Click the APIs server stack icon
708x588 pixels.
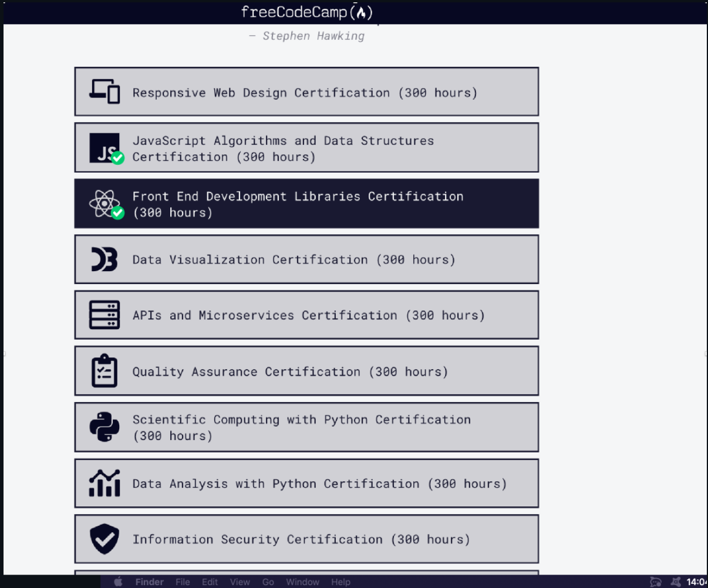104,315
